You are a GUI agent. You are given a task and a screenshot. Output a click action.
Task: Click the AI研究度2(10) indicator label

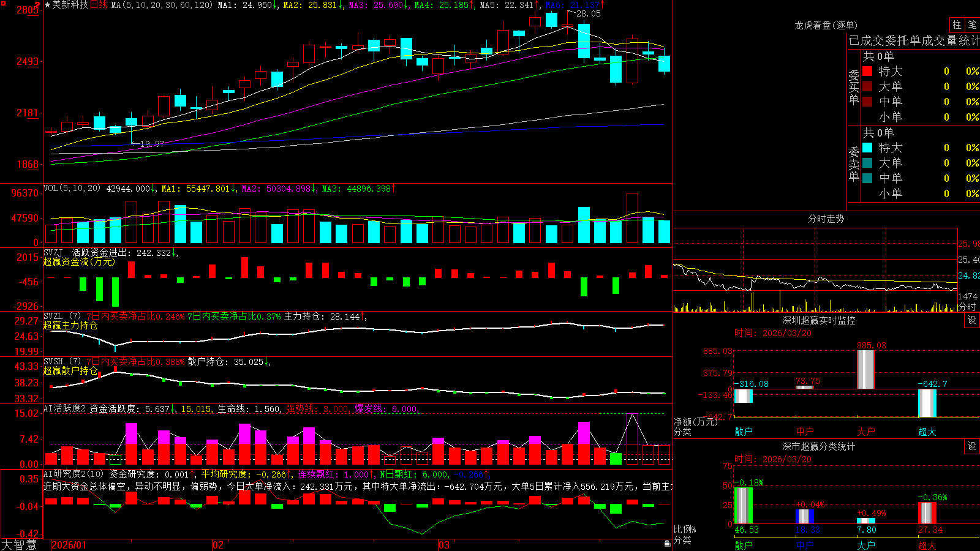click(x=74, y=474)
